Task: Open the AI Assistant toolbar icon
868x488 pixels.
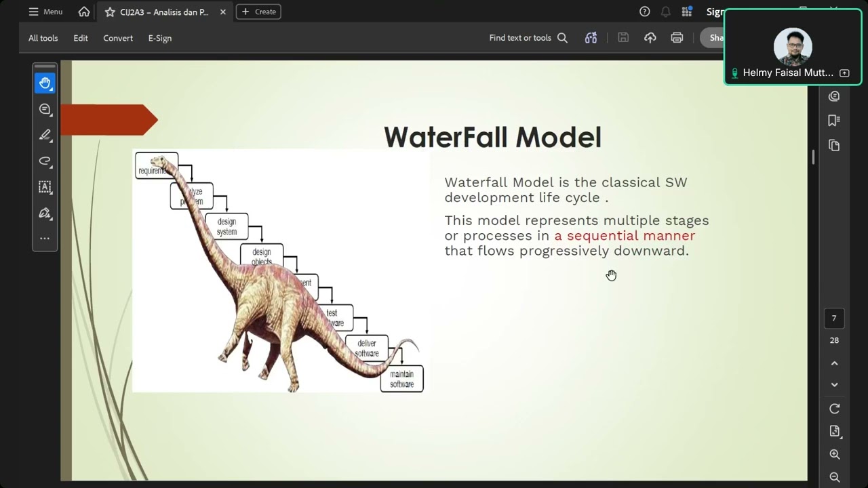Action: [591, 38]
